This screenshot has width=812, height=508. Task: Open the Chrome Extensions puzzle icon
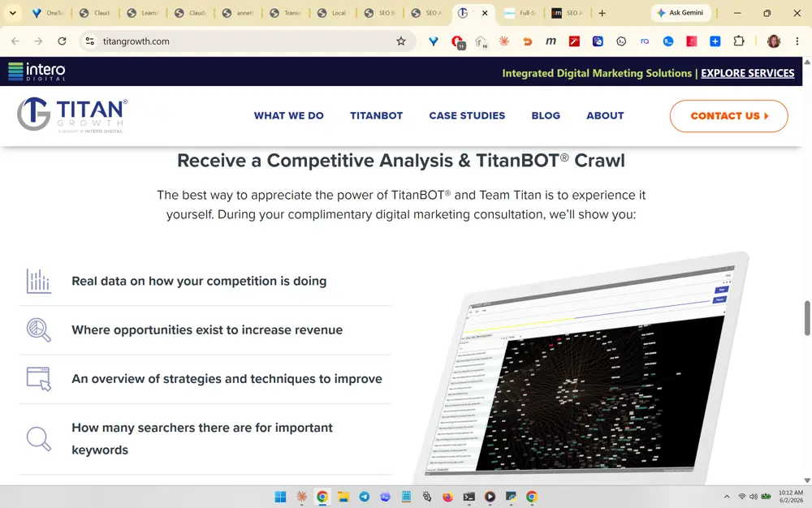coord(739,41)
